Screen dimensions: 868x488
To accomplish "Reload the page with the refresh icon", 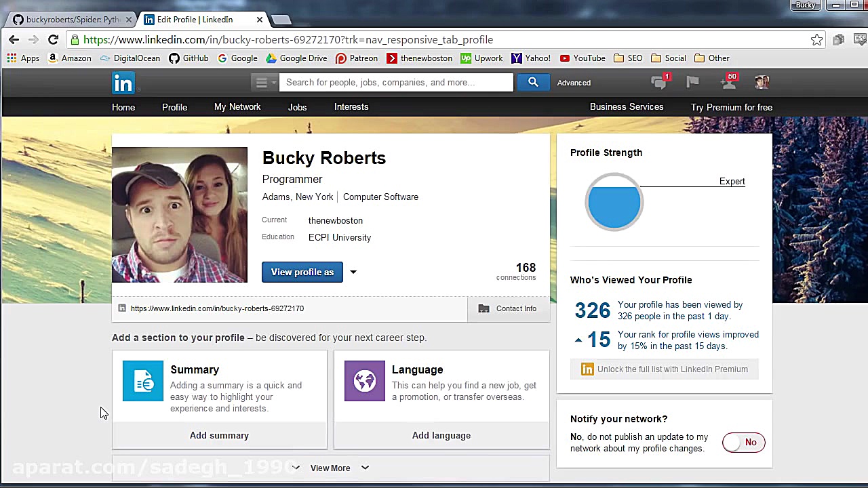I will point(53,39).
